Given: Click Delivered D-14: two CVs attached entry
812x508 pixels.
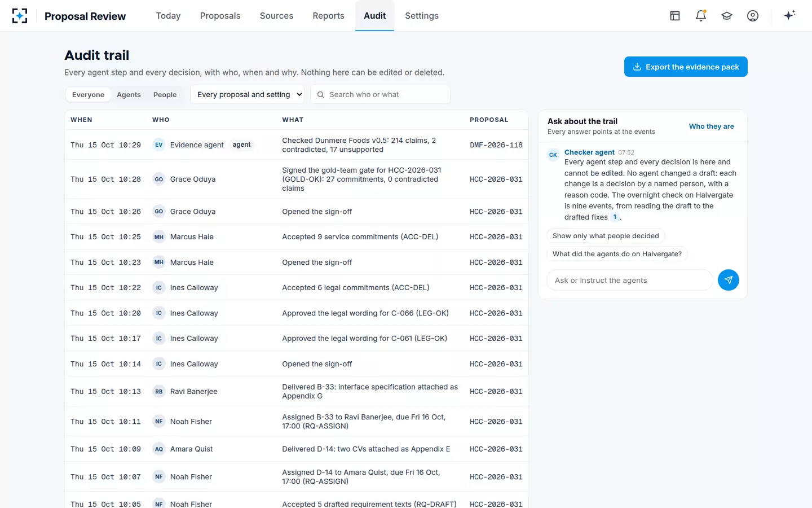Looking at the screenshot, I should pos(366,449).
